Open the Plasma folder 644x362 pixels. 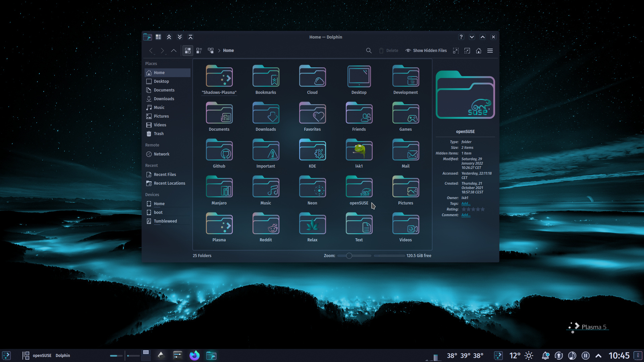(x=219, y=227)
